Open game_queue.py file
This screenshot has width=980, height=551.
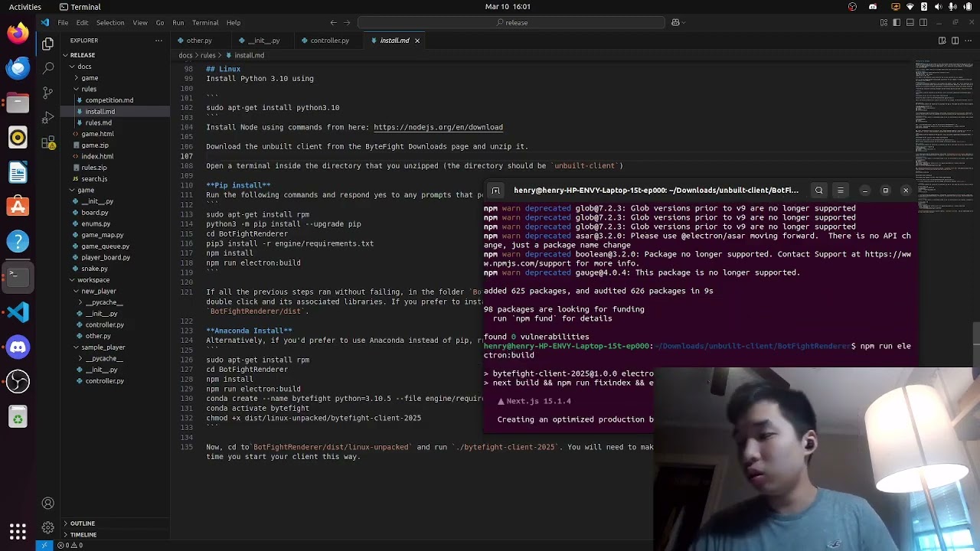105,246
